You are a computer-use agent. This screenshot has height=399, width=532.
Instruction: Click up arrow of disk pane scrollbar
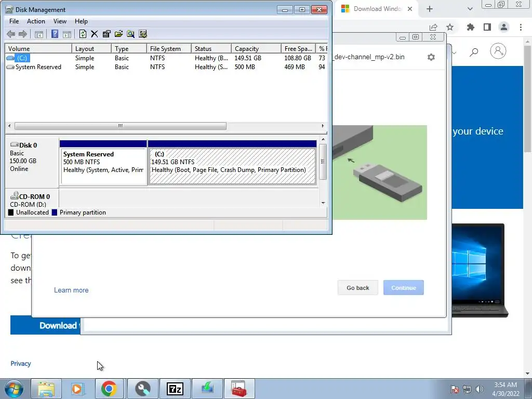(323, 139)
